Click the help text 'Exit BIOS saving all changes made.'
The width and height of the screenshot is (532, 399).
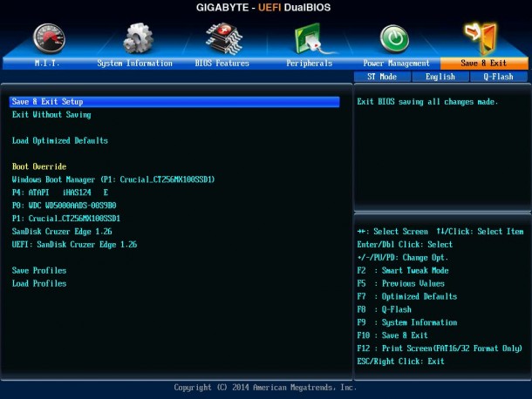pyautogui.click(x=427, y=102)
